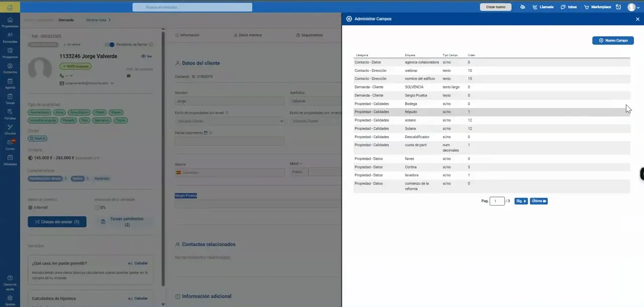The image size is (644, 307).
Task: Open the Marketplace cart
Action: 597,7
